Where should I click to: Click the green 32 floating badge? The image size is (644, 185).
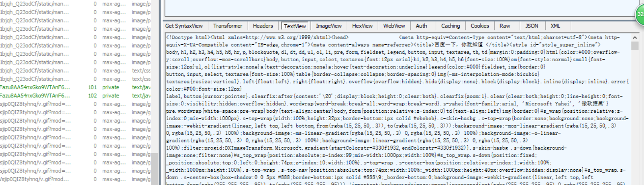tap(640, 14)
